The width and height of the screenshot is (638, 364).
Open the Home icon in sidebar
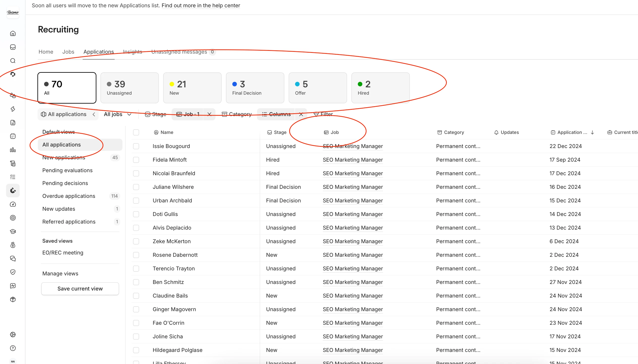pos(13,33)
